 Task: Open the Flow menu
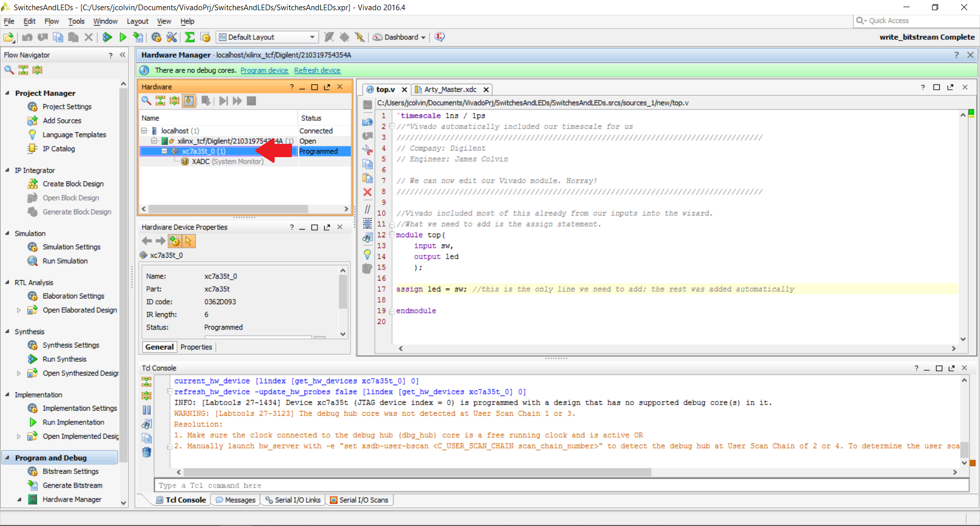pos(52,21)
